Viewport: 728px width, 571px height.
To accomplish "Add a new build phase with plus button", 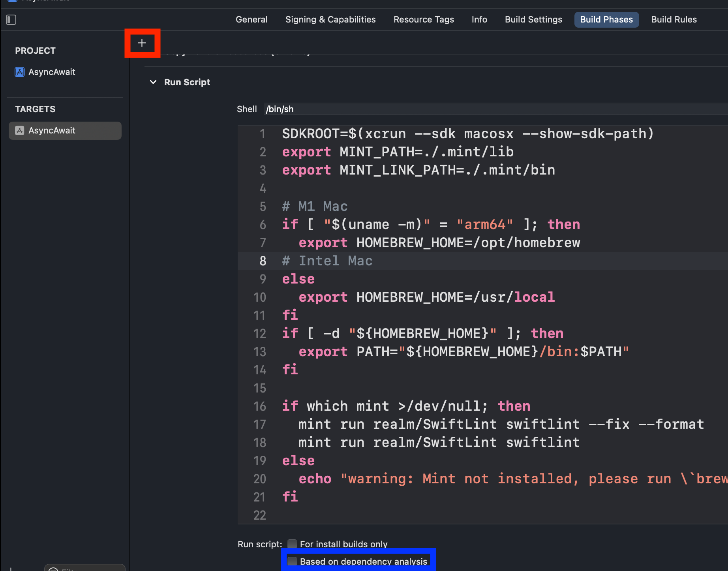I will point(142,43).
